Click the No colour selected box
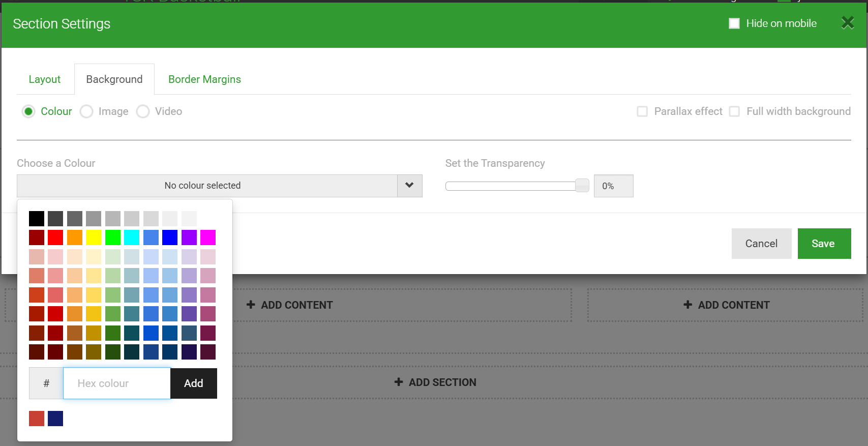This screenshot has width=868, height=446. [207, 186]
